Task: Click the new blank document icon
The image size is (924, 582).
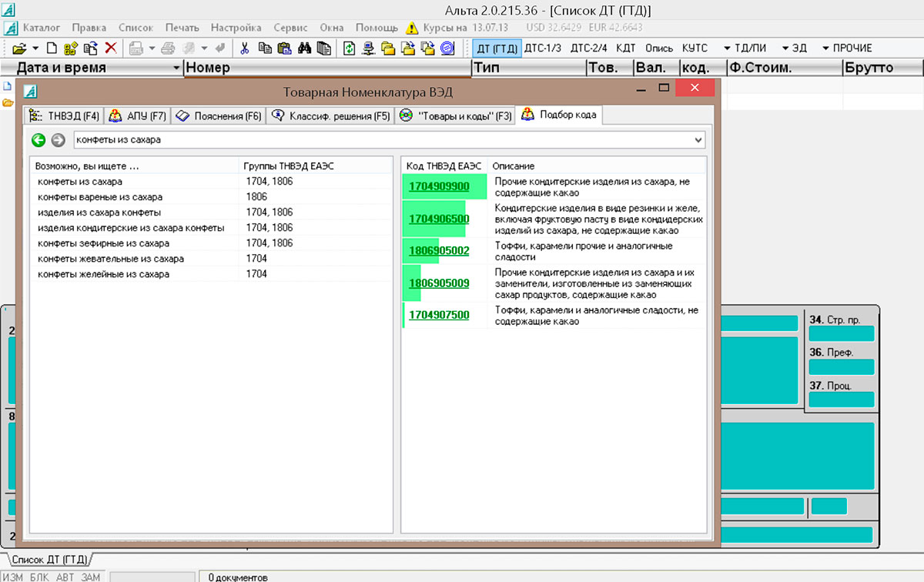Action: coord(52,48)
